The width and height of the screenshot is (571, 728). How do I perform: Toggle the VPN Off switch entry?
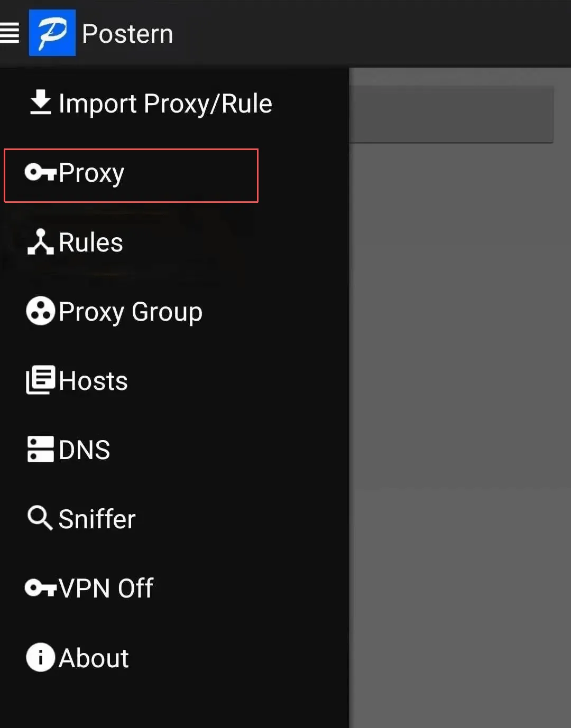click(x=106, y=588)
